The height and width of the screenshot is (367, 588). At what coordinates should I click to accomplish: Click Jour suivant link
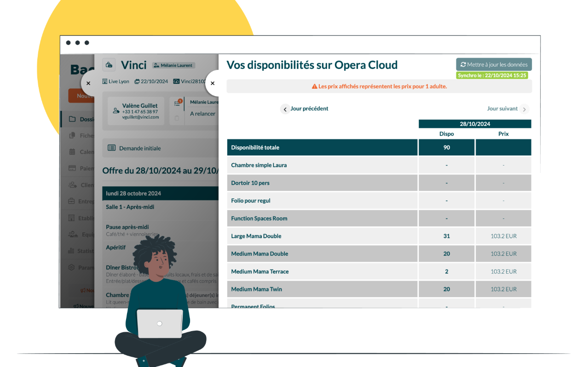pyautogui.click(x=502, y=109)
